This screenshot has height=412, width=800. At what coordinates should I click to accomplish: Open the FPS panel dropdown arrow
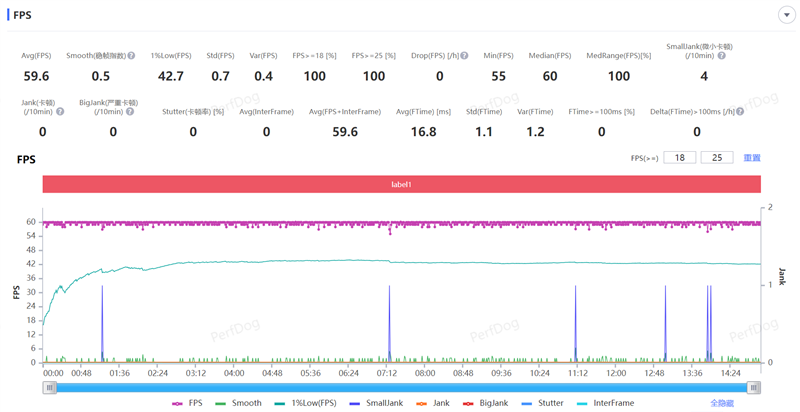click(x=786, y=15)
